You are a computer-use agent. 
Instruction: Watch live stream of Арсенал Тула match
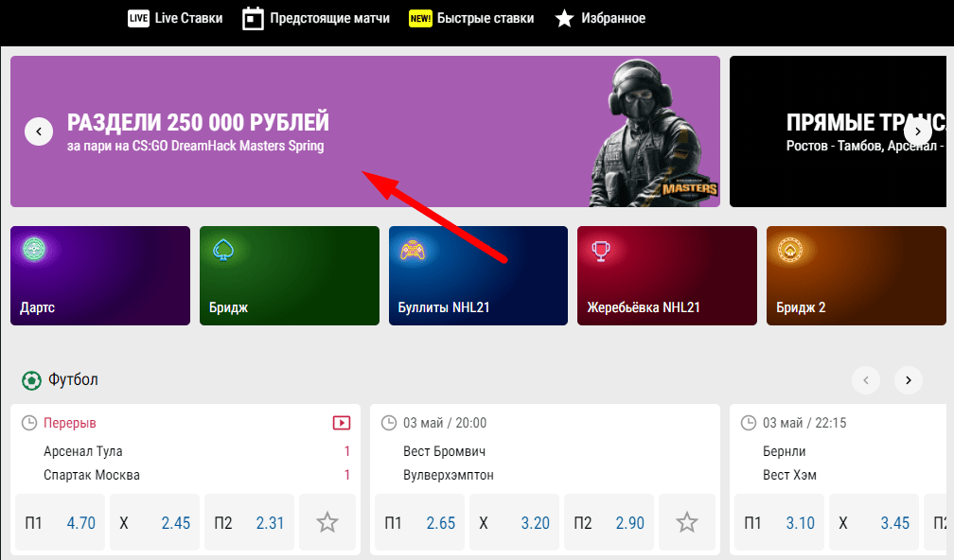342,423
